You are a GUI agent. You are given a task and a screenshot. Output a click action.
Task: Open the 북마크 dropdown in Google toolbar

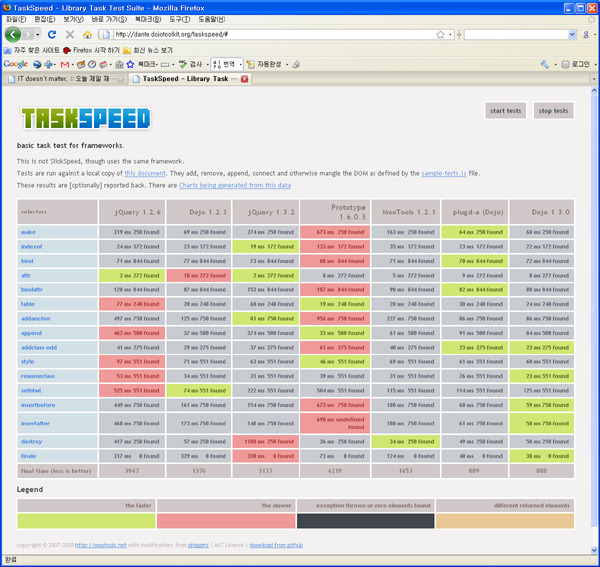click(148, 64)
